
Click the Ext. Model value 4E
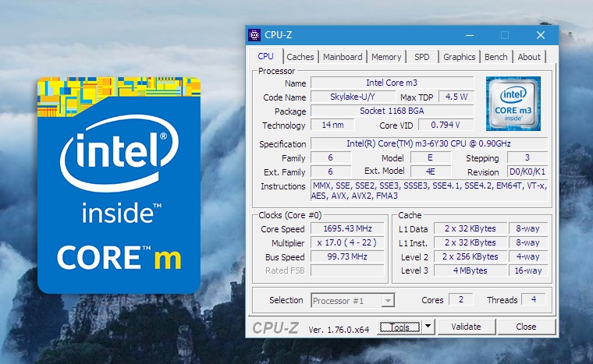(x=431, y=171)
